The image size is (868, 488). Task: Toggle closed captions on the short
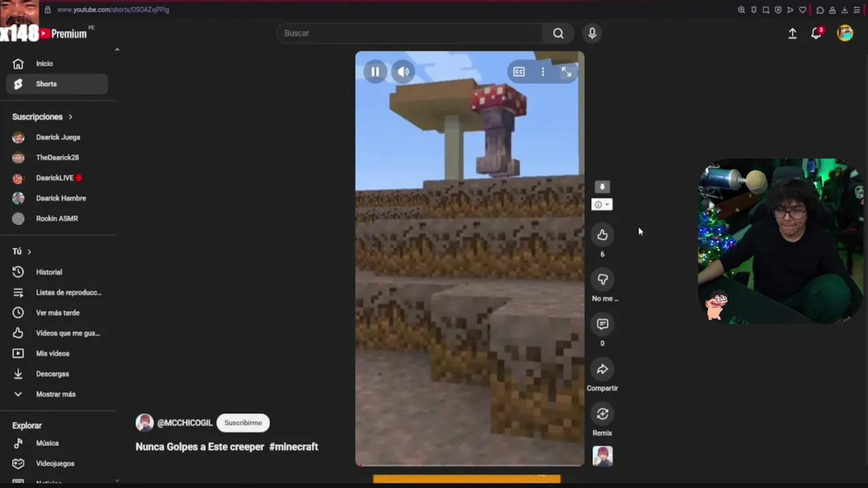[x=519, y=72]
